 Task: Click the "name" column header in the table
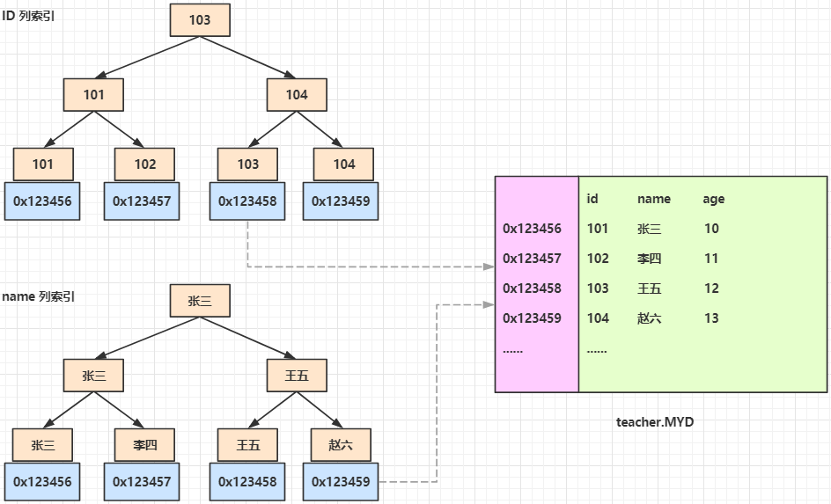point(654,199)
